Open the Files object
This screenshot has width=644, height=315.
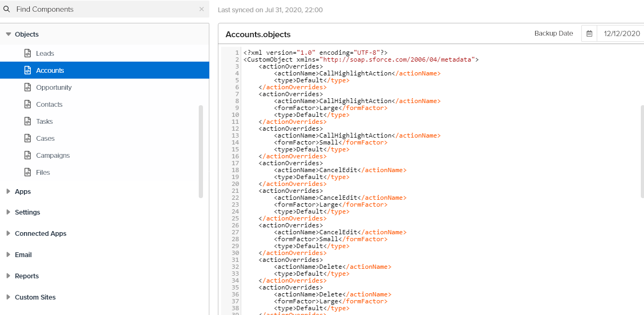coord(43,172)
